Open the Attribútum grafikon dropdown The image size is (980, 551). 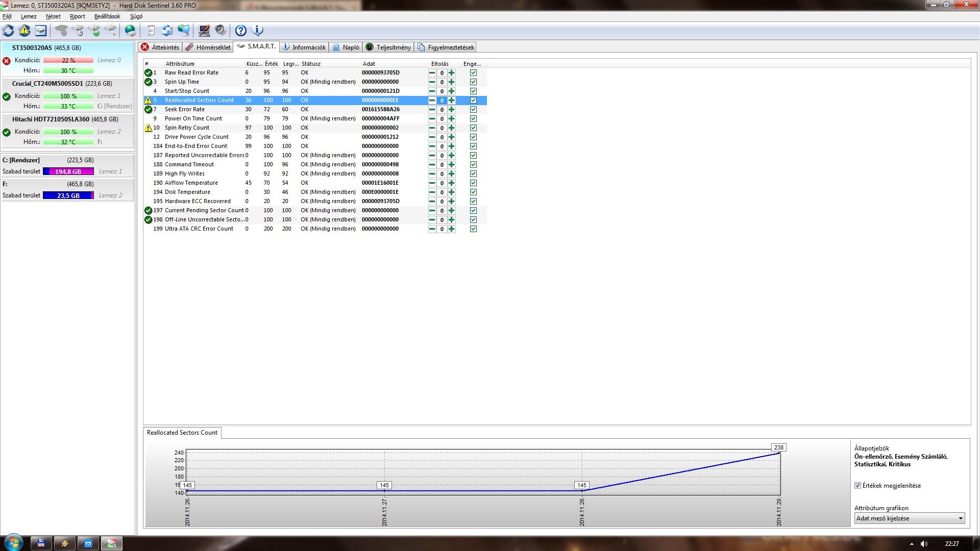pyautogui.click(x=910, y=518)
